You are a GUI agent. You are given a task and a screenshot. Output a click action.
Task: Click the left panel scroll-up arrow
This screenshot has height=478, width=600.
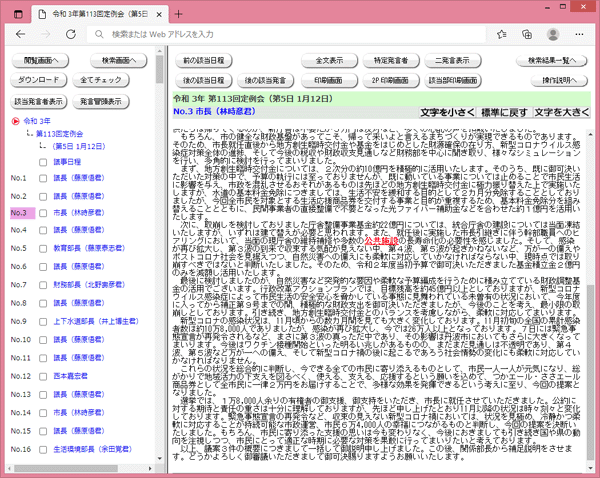[x=160, y=50]
